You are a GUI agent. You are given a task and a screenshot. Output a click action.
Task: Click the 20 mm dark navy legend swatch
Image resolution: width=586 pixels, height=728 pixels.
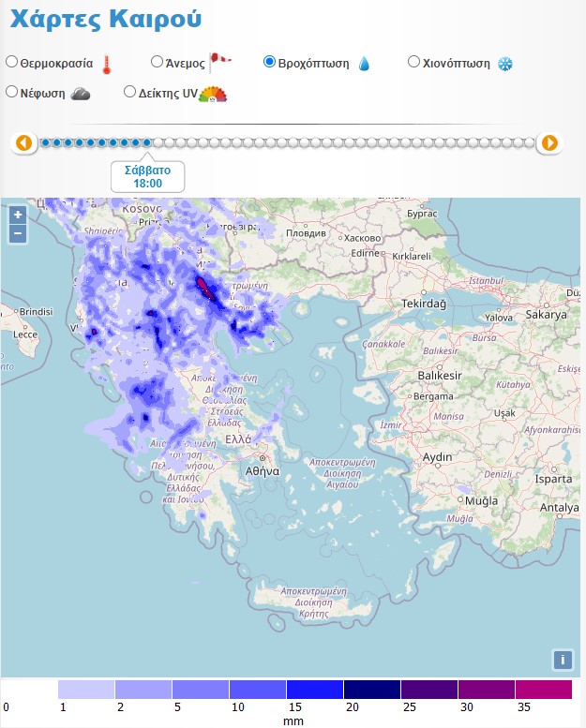372,690
